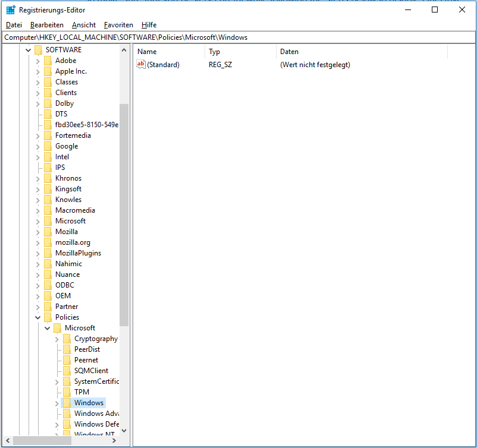This screenshot has width=477, height=448.
Task: Click the tree's vertical scrollbar thumb
Action: coord(124,215)
